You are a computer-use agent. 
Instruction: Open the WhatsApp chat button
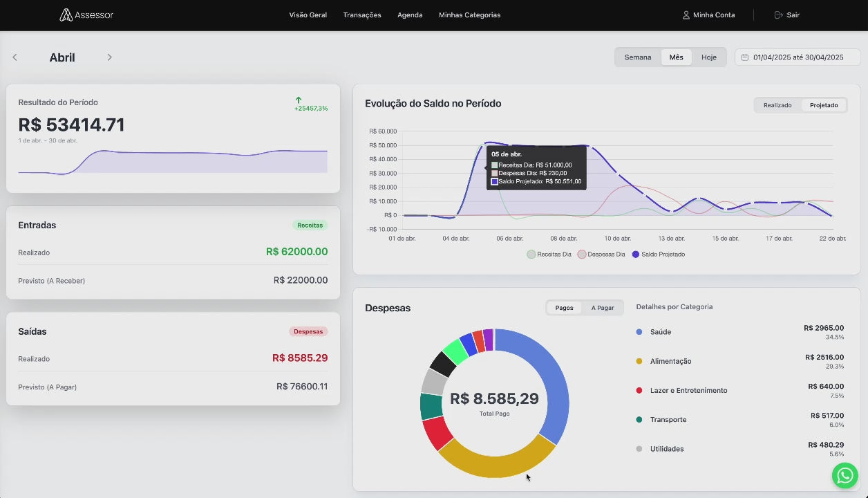point(845,476)
